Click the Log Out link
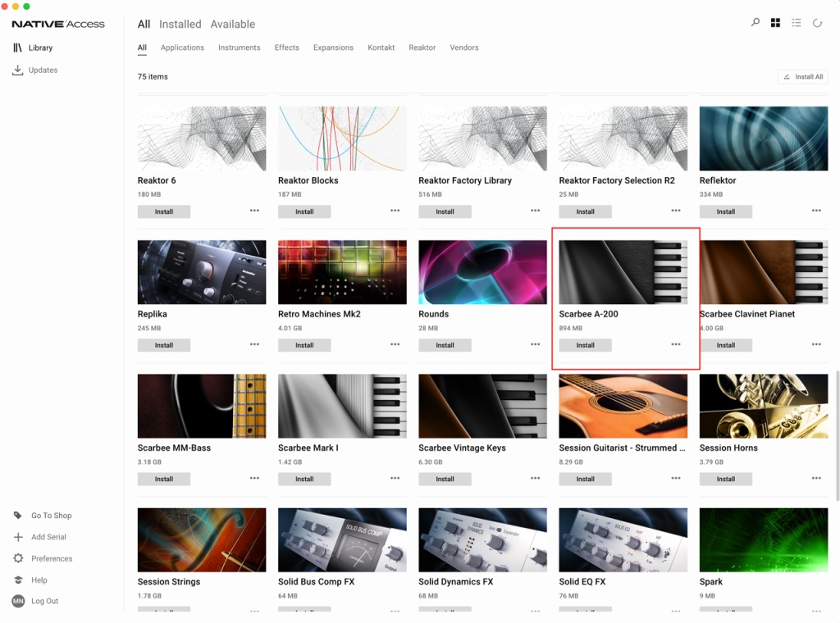 44,601
